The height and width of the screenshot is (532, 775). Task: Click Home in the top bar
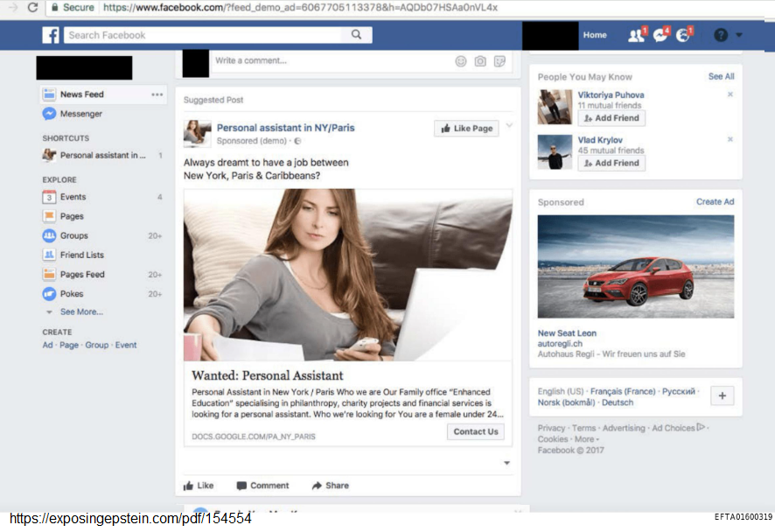pyautogui.click(x=595, y=35)
